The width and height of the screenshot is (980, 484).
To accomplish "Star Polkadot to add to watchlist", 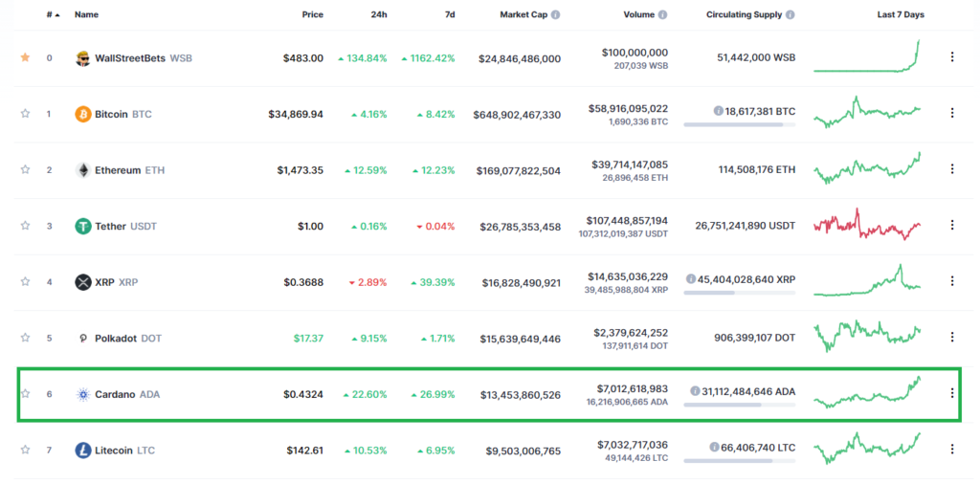I will click(25, 338).
